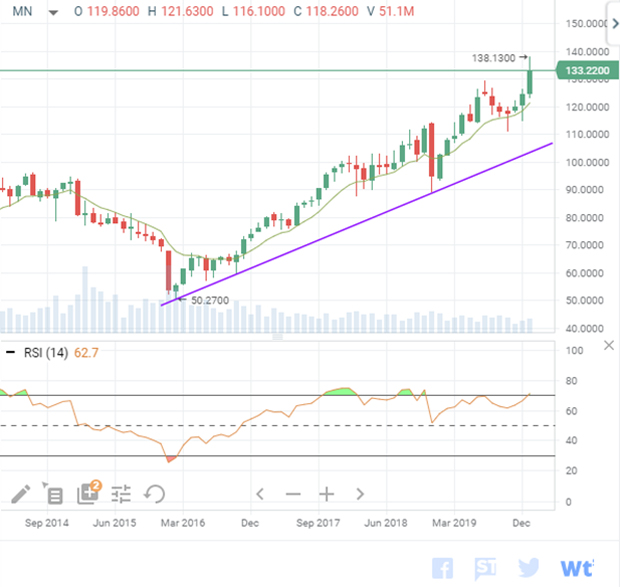Click the open price value 119.8600
The width and height of the screenshot is (620, 587).
click(113, 11)
